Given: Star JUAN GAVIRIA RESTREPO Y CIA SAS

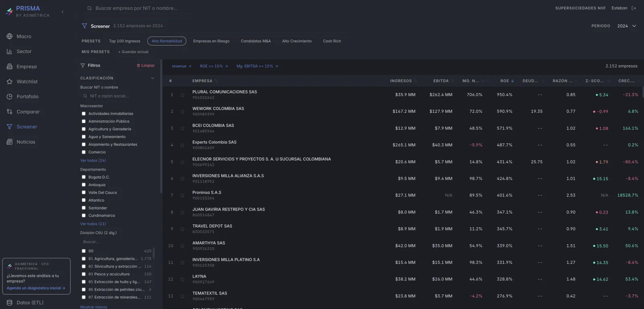Looking at the screenshot, I should (x=182, y=212).
